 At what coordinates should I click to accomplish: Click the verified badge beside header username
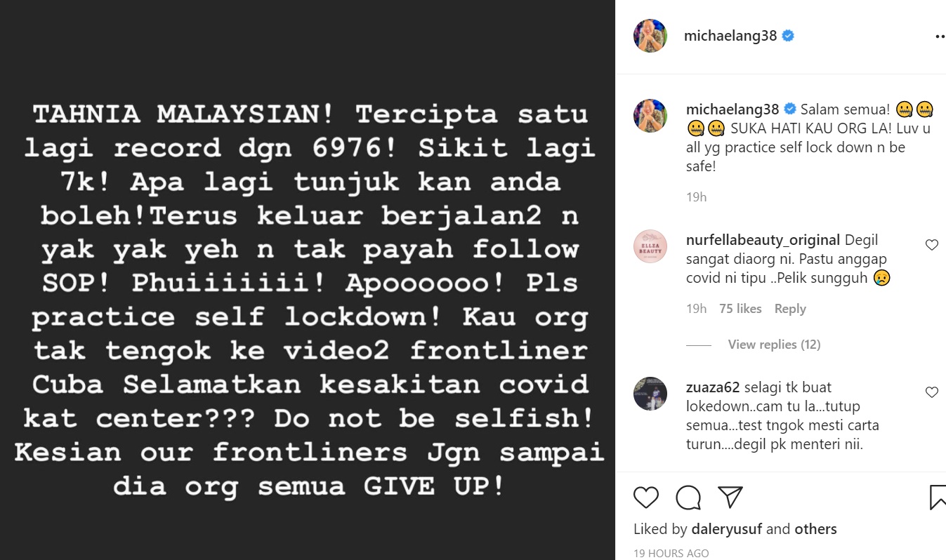click(789, 36)
